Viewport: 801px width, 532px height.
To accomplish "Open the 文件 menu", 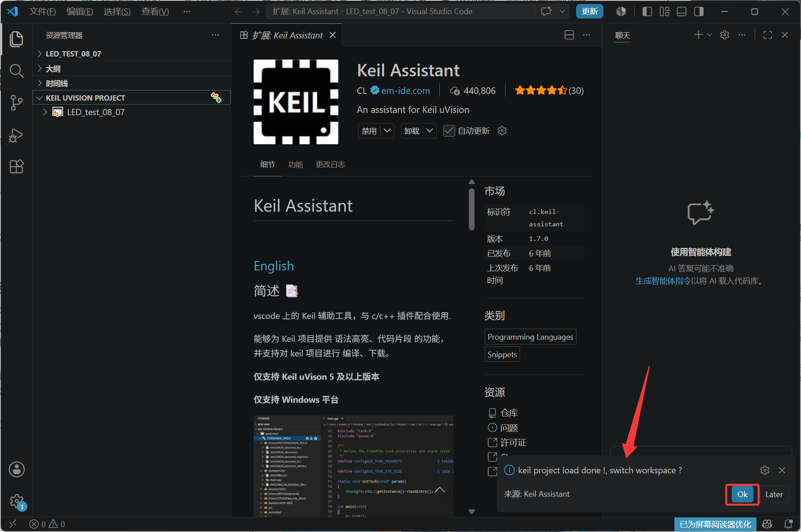I will coord(42,11).
